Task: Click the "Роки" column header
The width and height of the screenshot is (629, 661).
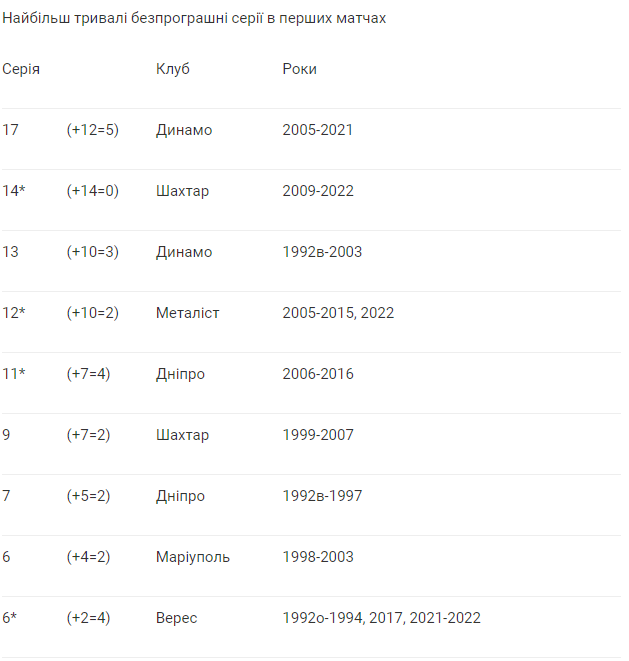Action: pos(299,69)
